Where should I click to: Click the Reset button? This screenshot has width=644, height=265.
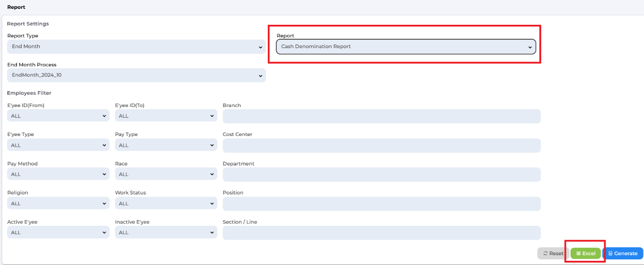tap(553, 253)
